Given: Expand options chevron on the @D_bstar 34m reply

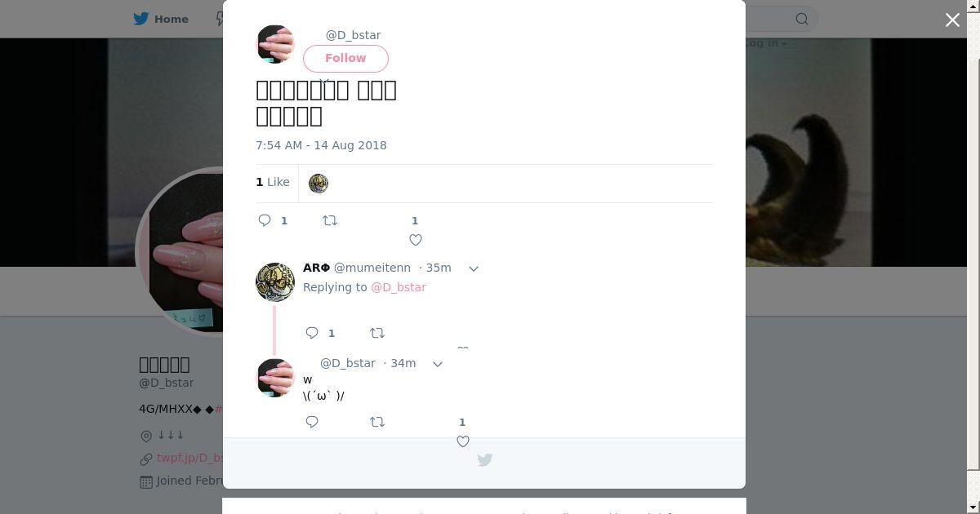Looking at the screenshot, I should click(x=438, y=364).
